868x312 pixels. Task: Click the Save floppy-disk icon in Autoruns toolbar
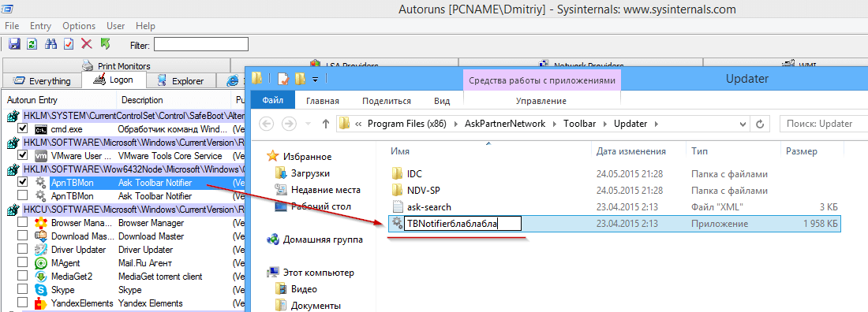15,44
